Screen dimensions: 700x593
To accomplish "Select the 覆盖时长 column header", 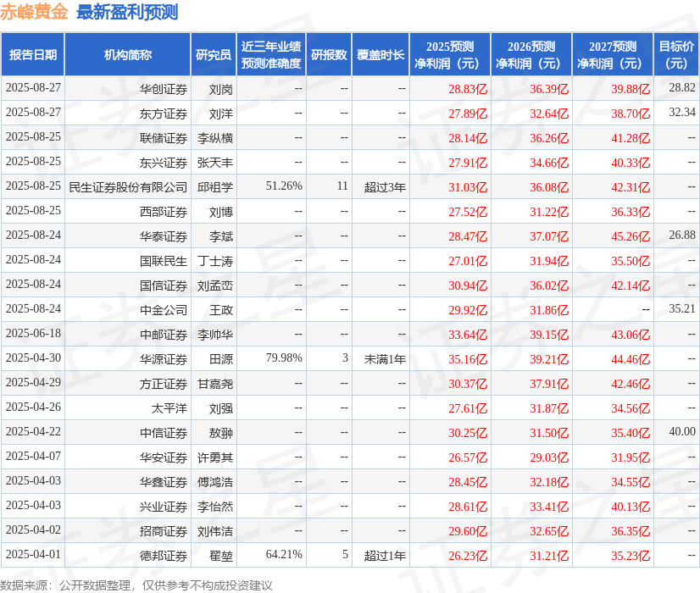I will pos(381,54).
